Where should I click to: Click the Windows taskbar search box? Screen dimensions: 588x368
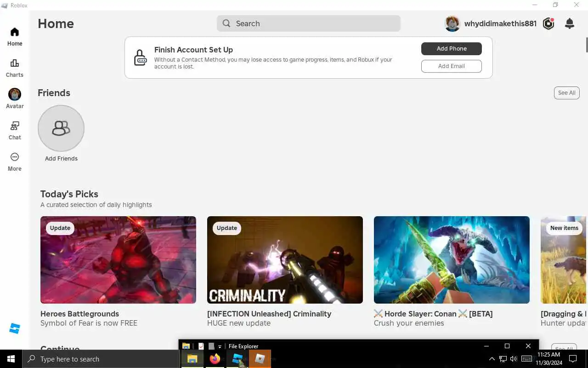[x=101, y=359]
